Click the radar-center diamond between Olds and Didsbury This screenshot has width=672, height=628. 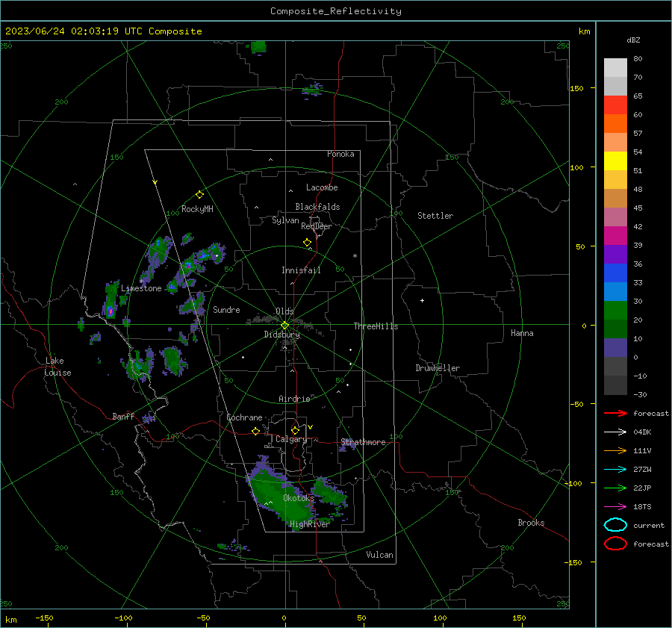(x=285, y=326)
